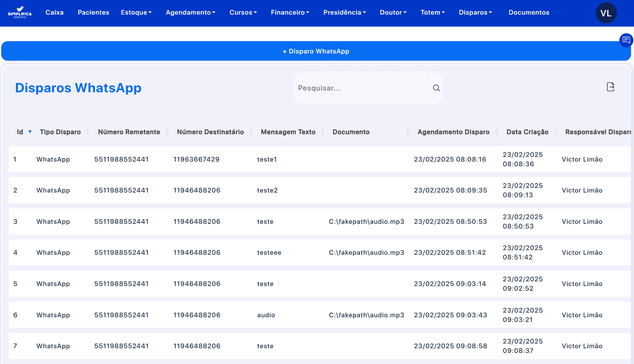This screenshot has width=634, height=364.
Task: Open the VL user avatar
Action: (x=606, y=13)
